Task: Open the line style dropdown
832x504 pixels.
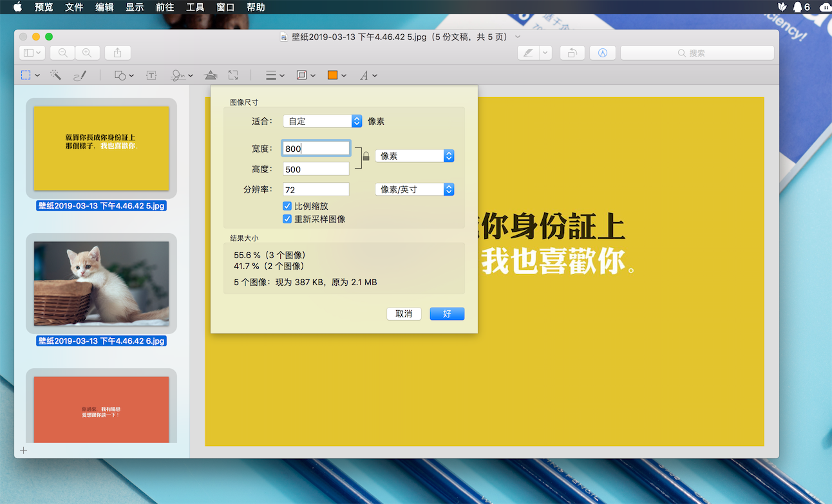Action: click(x=275, y=75)
